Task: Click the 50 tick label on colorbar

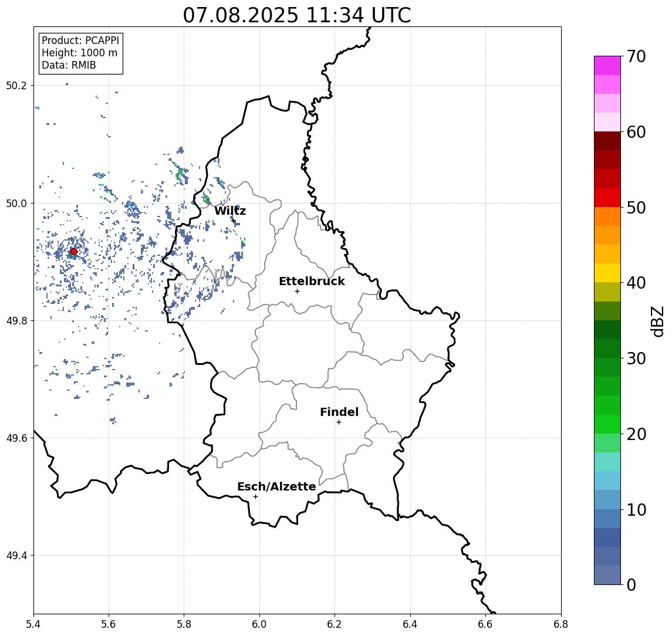Action: tap(636, 208)
